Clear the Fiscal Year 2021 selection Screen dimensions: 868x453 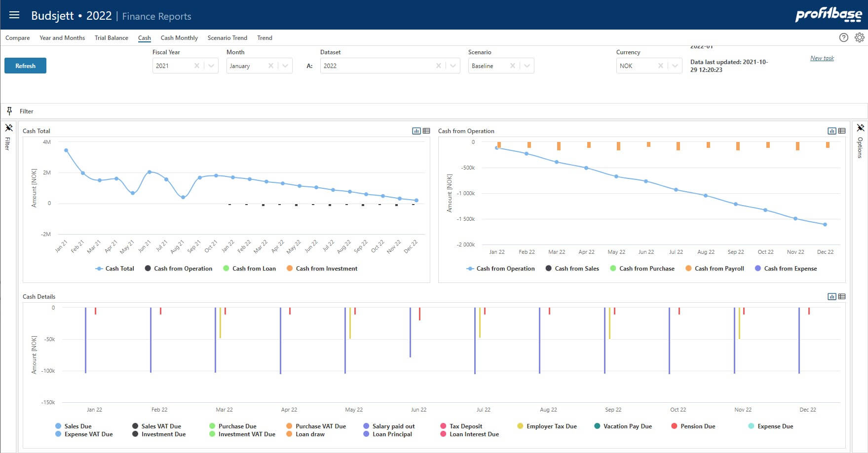click(x=197, y=66)
